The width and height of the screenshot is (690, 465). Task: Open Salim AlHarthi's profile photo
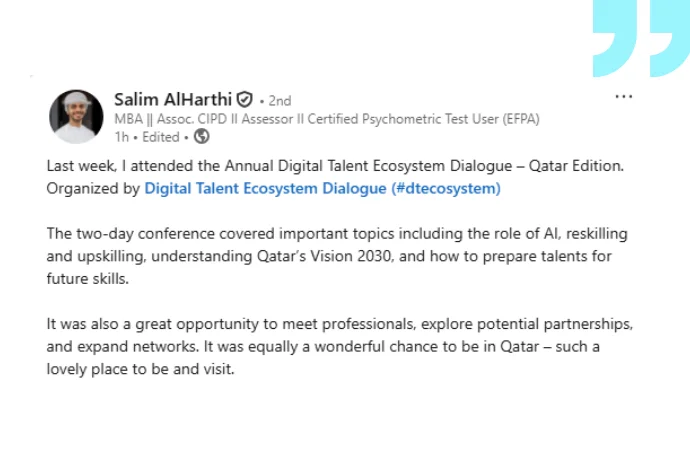tap(76, 117)
